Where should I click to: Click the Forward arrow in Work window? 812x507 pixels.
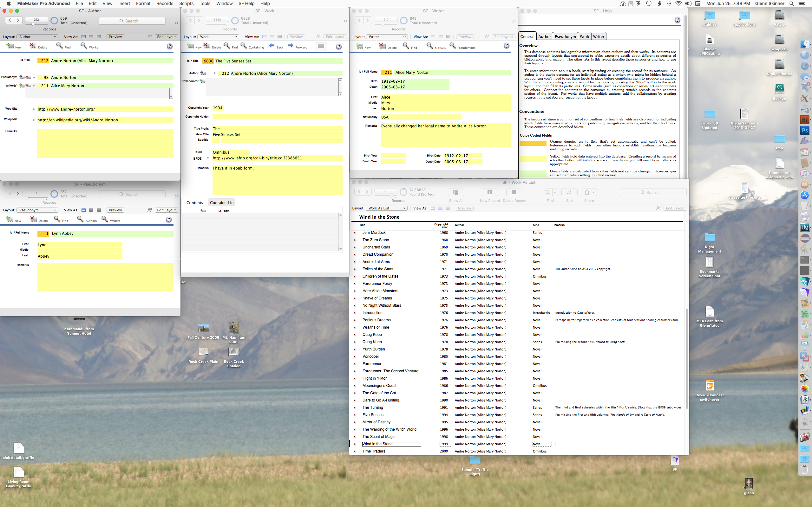pyautogui.click(x=291, y=46)
